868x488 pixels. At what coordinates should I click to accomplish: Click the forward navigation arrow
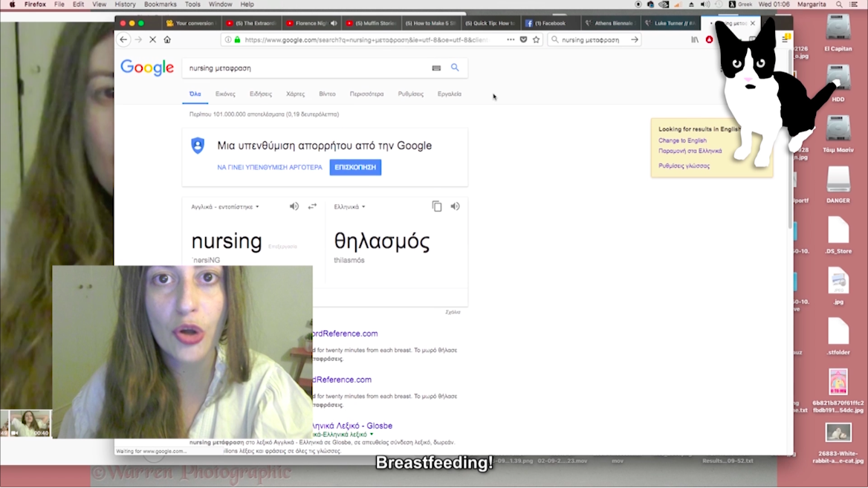click(138, 39)
